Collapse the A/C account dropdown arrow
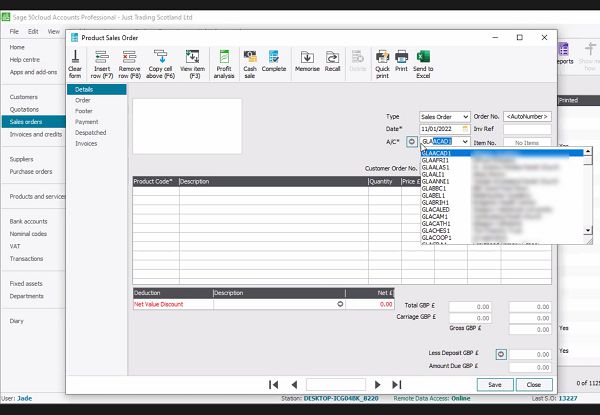Viewport: 600px width, 415px height. tap(465, 142)
